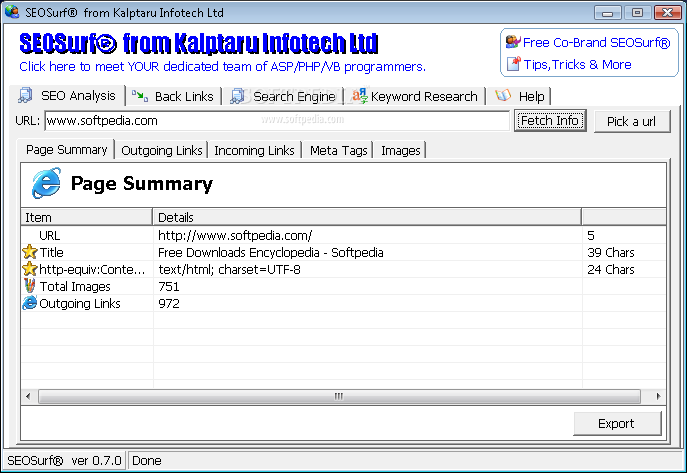This screenshot has width=687, height=473.
Task: Open the Search Engine tab
Action: point(283,96)
